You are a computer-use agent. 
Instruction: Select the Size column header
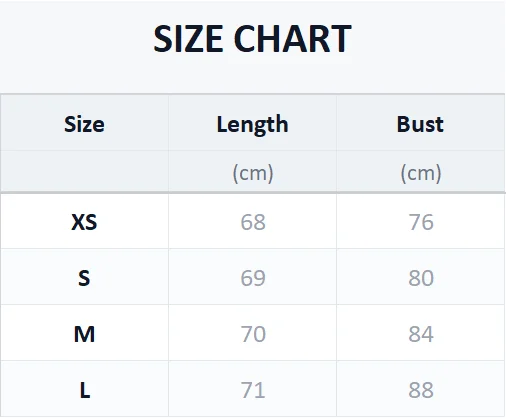pyautogui.click(x=84, y=124)
